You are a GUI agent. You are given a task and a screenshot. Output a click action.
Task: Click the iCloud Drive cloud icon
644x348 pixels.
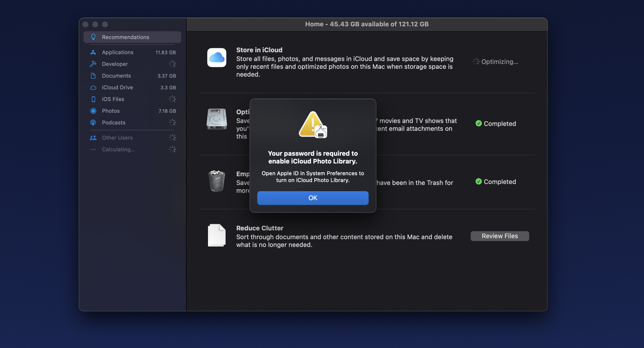click(x=93, y=87)
